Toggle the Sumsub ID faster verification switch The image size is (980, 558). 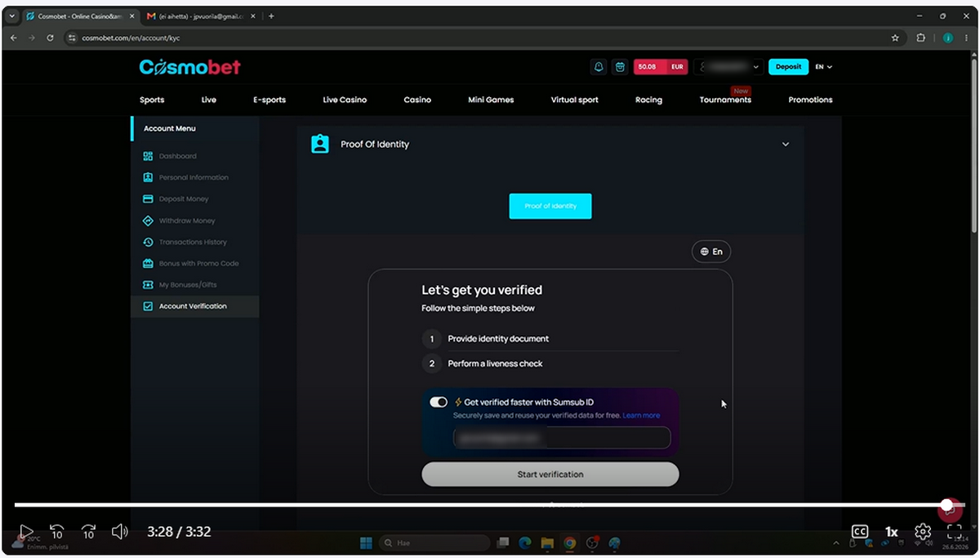pyautogui.click(x=439, y=402)
